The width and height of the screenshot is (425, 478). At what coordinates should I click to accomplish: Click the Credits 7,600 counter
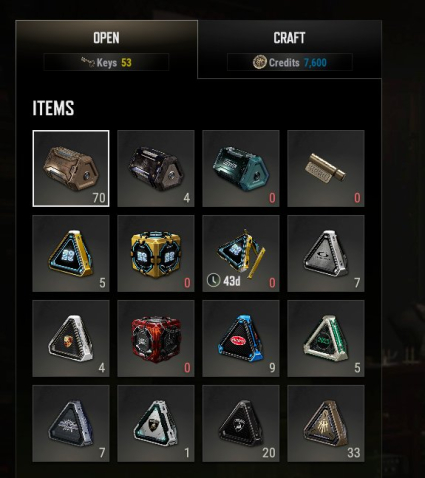click(290, 62)
